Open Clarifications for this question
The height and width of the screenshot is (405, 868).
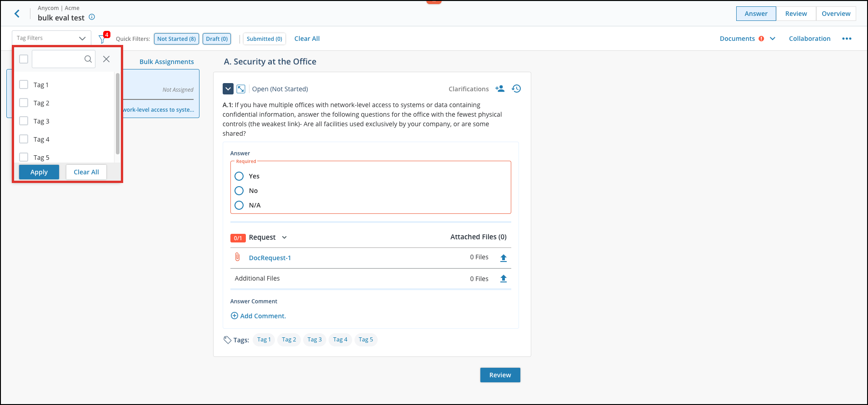(x=469, y=89)
